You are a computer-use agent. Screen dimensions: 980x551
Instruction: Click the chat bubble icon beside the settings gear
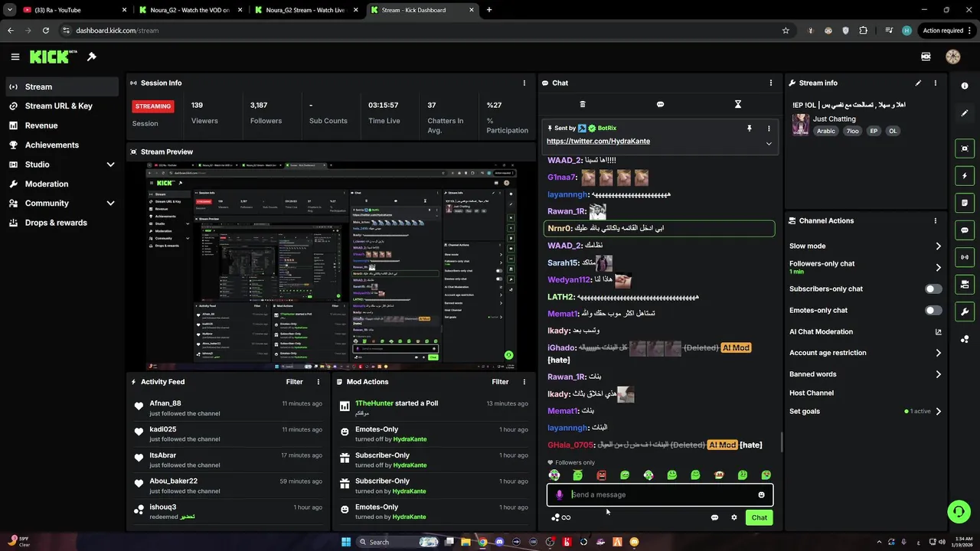[714, 517]
